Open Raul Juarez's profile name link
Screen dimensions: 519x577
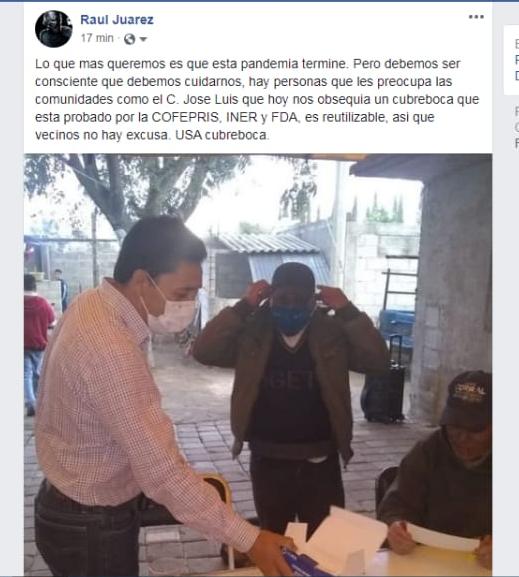tap(117, 20)
